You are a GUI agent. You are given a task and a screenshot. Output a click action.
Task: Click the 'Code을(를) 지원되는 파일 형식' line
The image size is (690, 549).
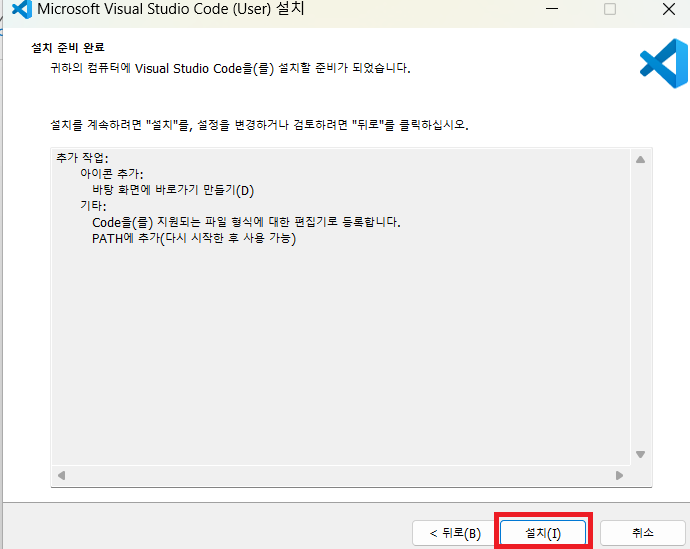coord(246,222)
